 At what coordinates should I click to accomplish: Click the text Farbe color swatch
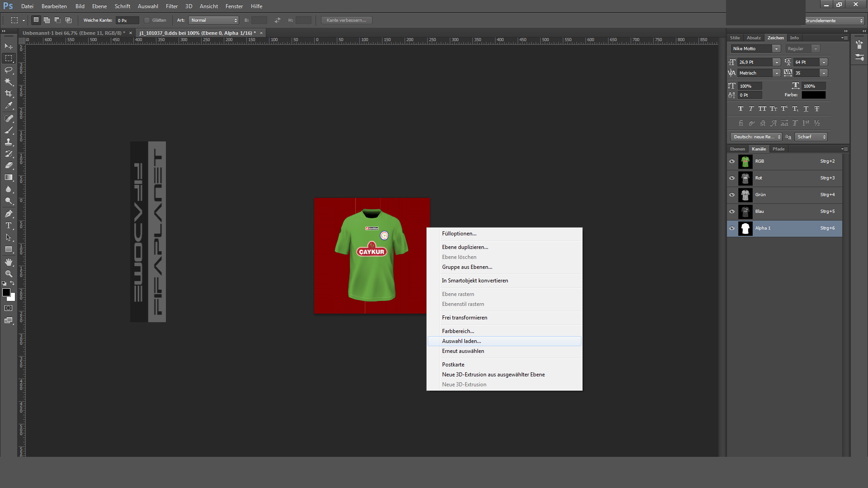[x=813, y=95]
